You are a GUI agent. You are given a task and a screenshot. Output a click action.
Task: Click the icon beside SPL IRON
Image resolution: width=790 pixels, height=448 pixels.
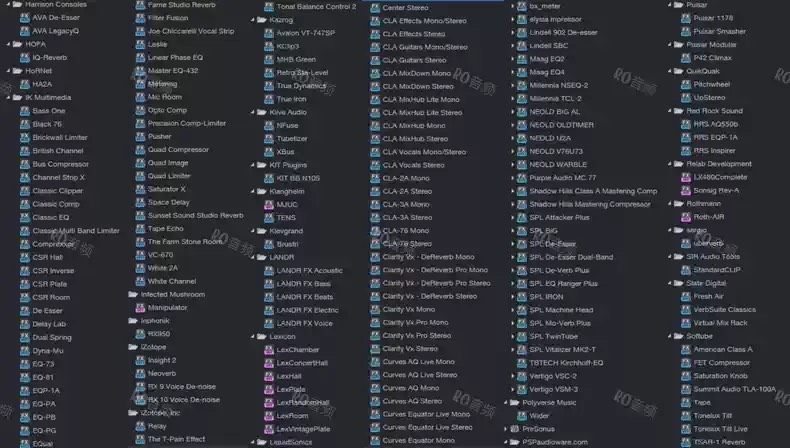pos(522,297)
